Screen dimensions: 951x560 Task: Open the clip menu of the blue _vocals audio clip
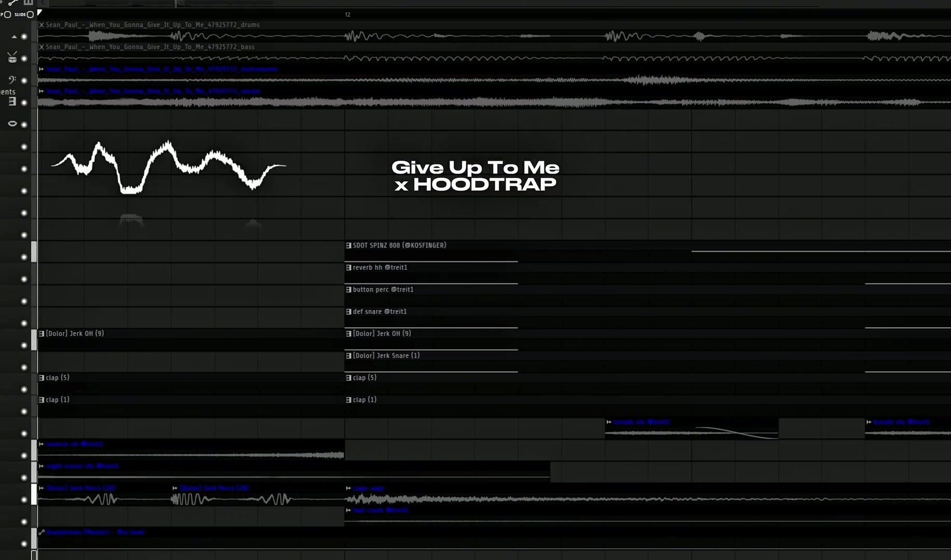pyautogui.click(x=41, y=91)
